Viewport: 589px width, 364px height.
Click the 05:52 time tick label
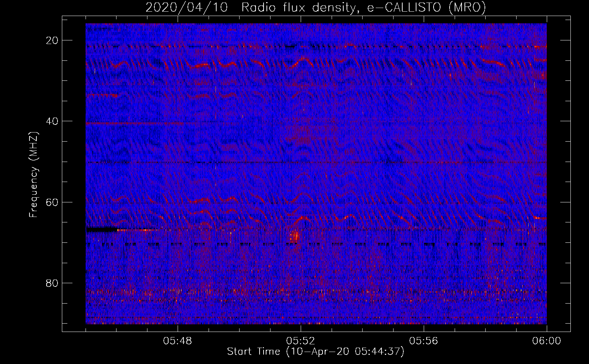tap(301, 341)
